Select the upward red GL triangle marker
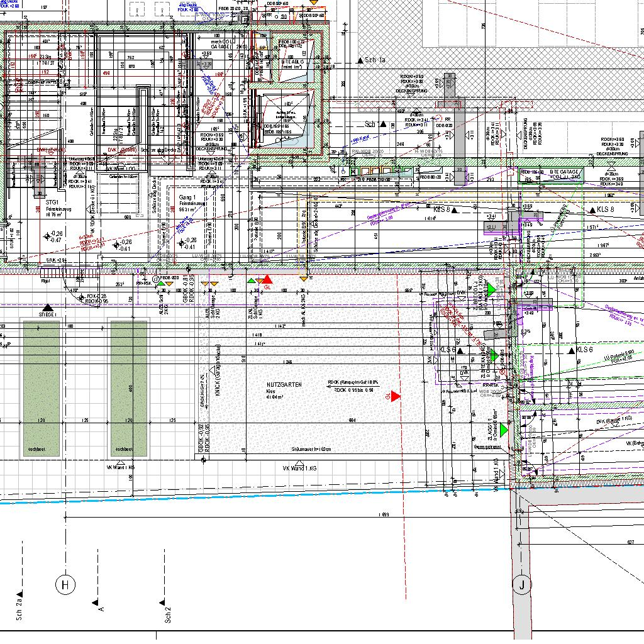644x644 pixels. pos(267,279)
